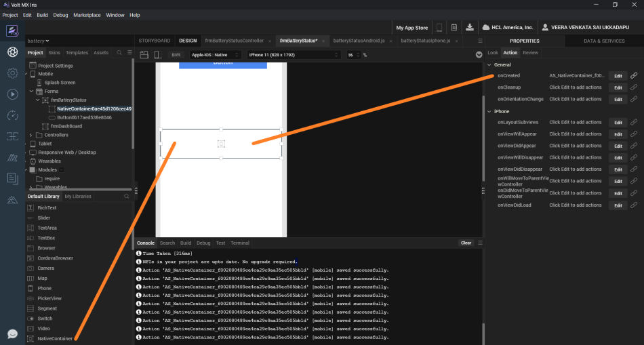The image size is (644, 345).
Task: Select the NativeContainer widget in library
Action: pos(49,339)
